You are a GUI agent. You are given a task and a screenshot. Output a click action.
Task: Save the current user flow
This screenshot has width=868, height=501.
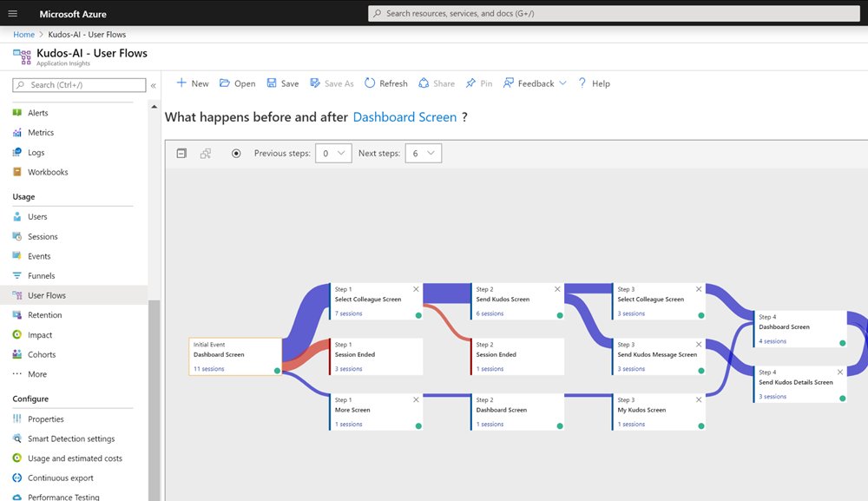click(x=283, y=83)
